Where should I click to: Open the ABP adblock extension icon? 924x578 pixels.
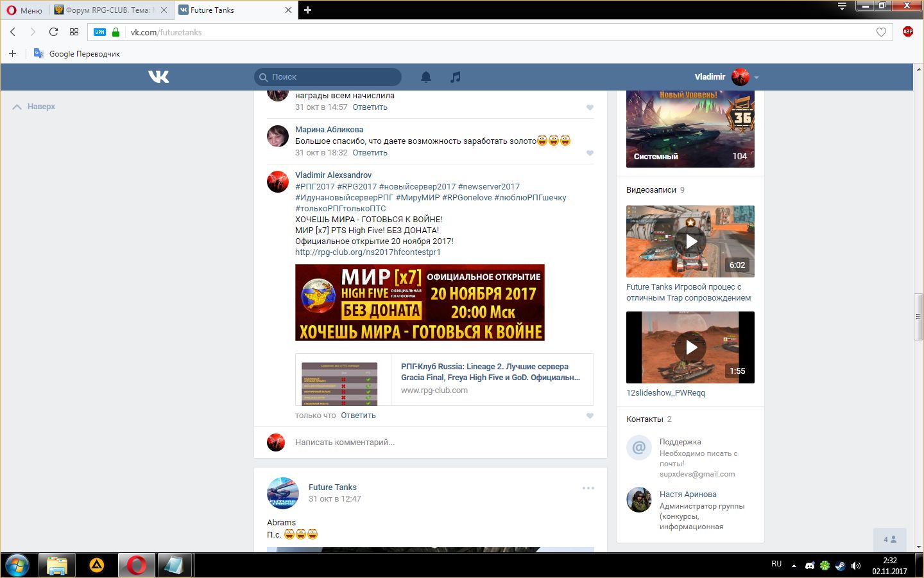coord(907,31)
